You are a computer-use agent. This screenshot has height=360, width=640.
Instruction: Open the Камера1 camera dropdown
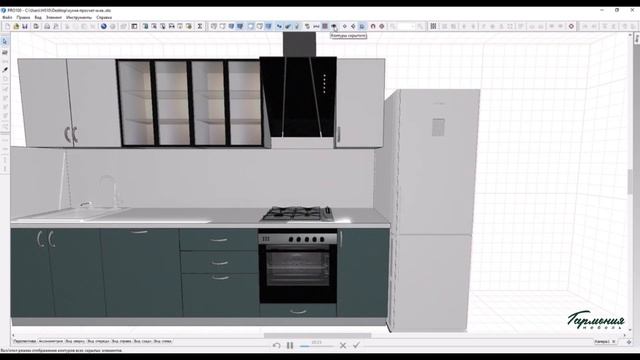605,342
